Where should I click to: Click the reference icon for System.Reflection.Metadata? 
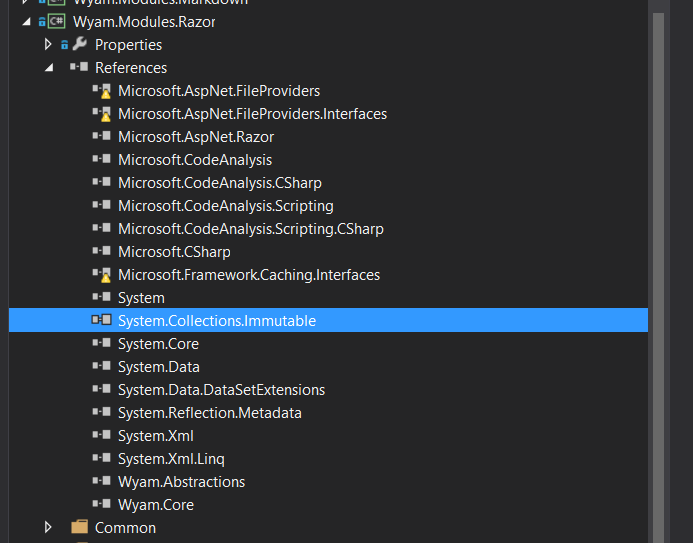(102, 411)
